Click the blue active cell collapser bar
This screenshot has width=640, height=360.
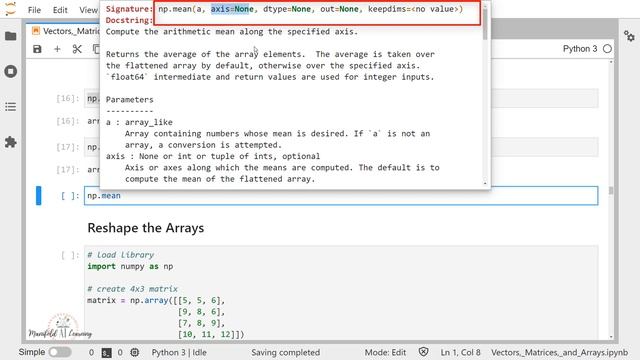pos(38,196)
